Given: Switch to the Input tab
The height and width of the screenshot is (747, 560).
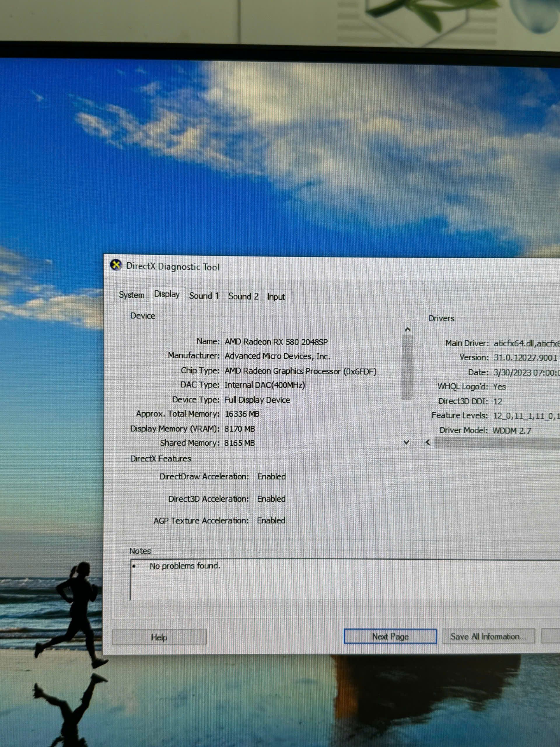Looking at the screenshot, I should 276,296.
